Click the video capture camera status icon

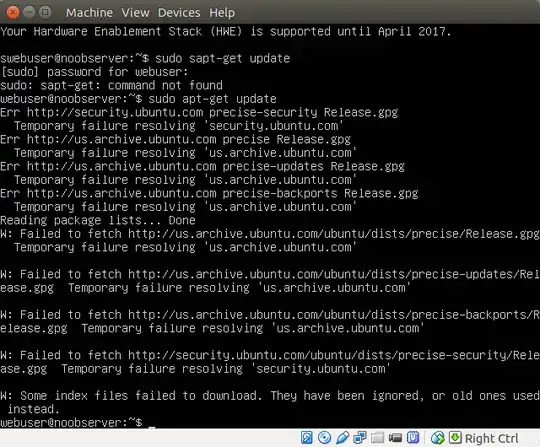coord(395,438)
